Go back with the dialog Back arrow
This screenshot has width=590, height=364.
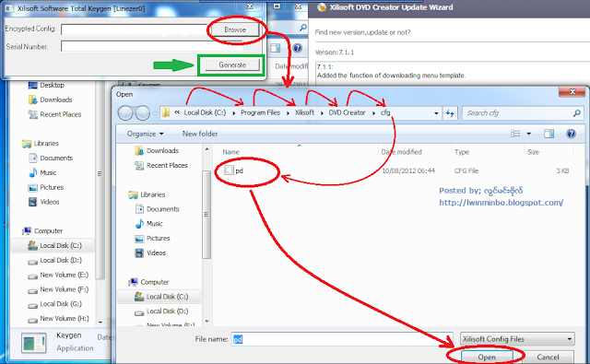(x=125, y=112)
